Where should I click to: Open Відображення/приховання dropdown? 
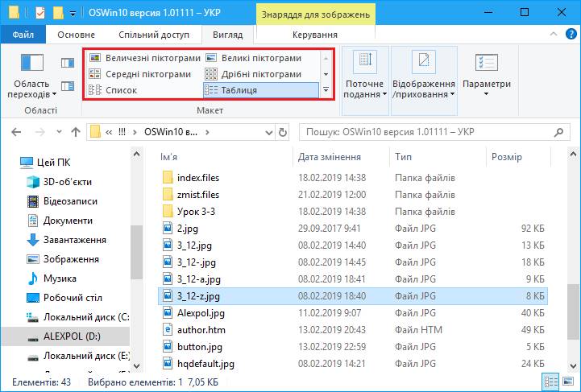424,80
